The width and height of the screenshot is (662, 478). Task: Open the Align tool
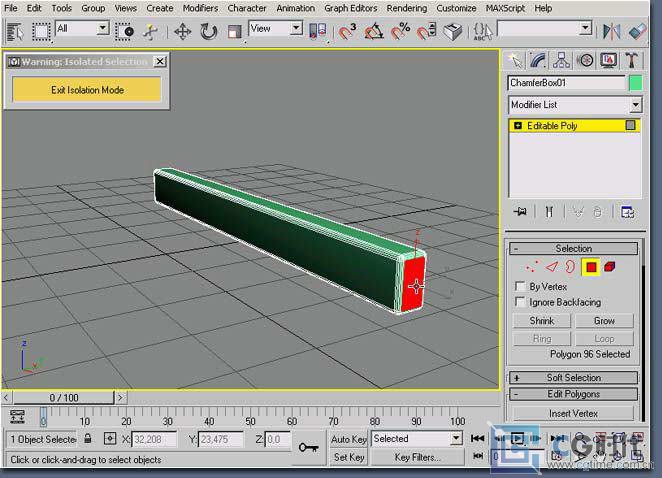click(638, 32)
